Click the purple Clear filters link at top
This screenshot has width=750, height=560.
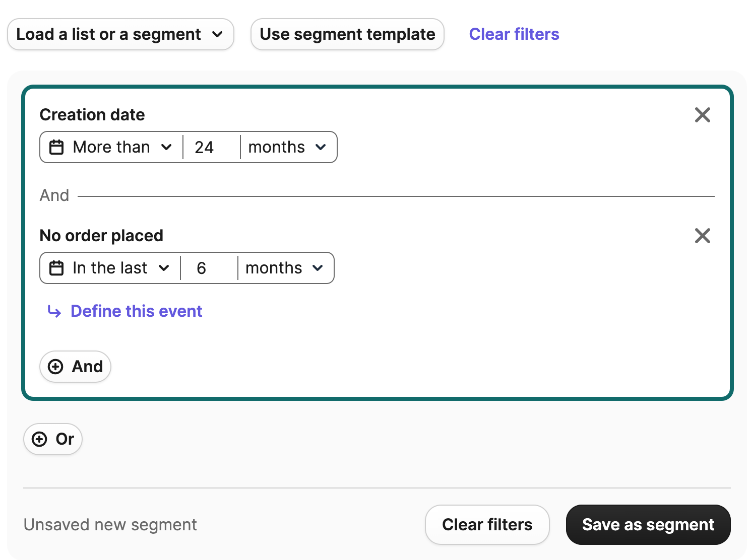pos(514,34)
